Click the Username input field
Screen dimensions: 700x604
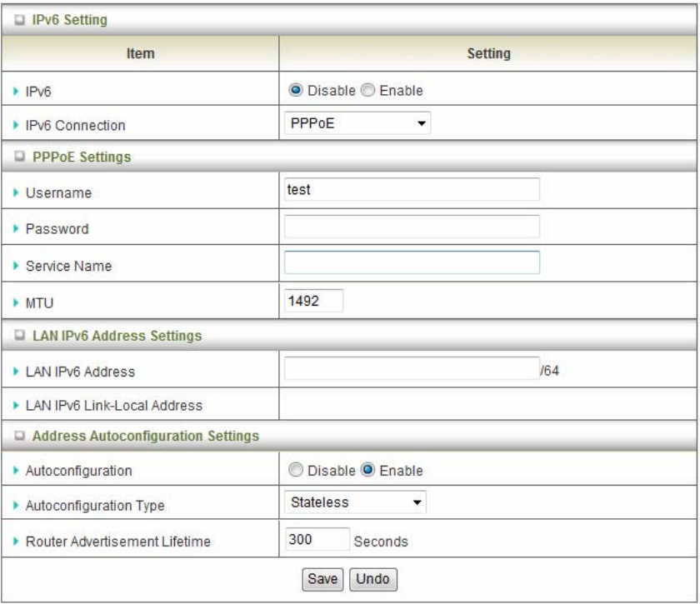[412, 190]
